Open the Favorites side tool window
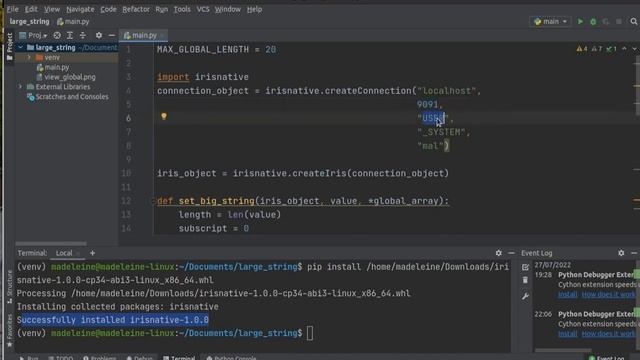 (x=9, y=330)
